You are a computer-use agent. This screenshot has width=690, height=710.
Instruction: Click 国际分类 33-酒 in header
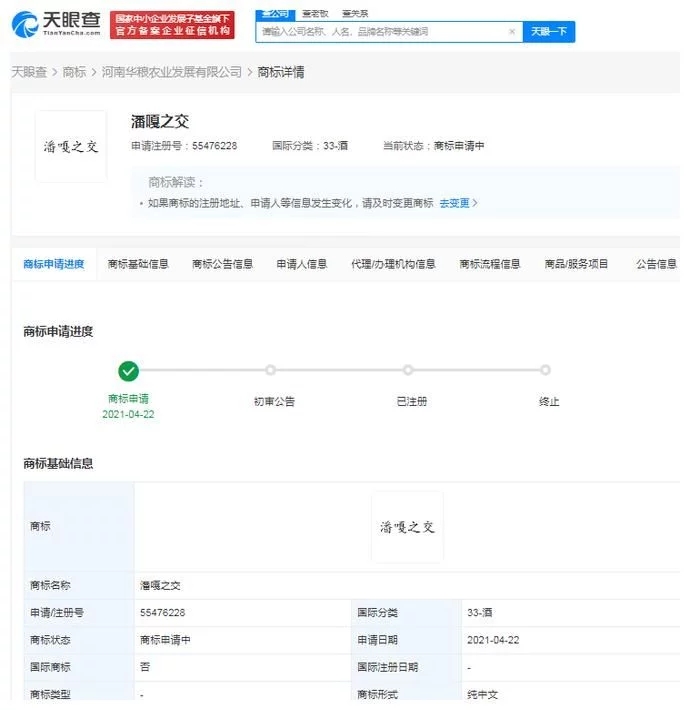click(310, 146)
